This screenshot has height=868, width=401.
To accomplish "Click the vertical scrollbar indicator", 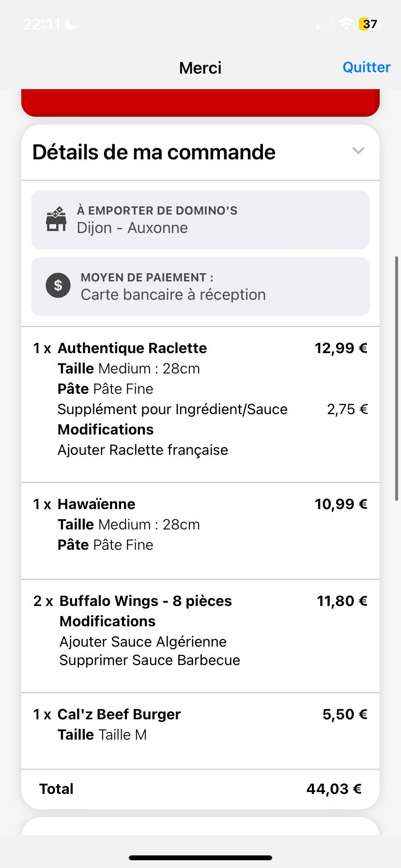I will 397,378.
